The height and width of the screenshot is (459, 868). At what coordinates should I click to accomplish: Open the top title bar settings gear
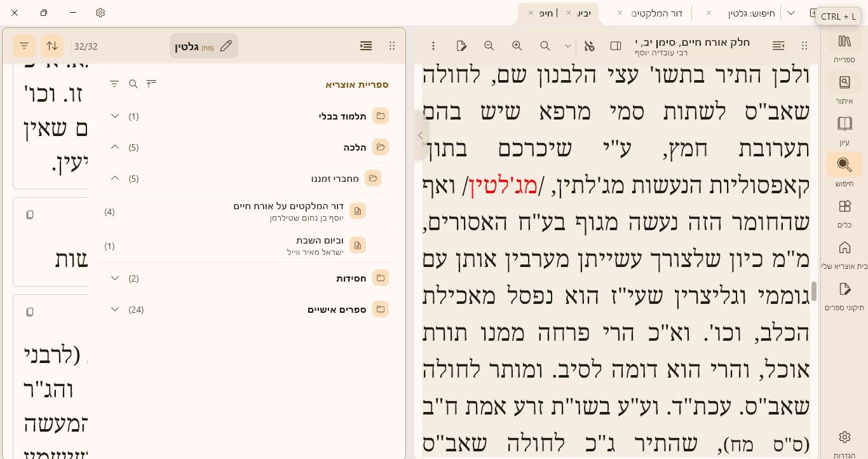coord(100,13)
